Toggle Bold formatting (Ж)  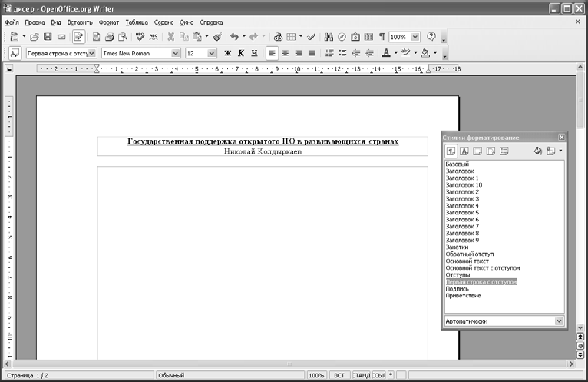[227, 53]
